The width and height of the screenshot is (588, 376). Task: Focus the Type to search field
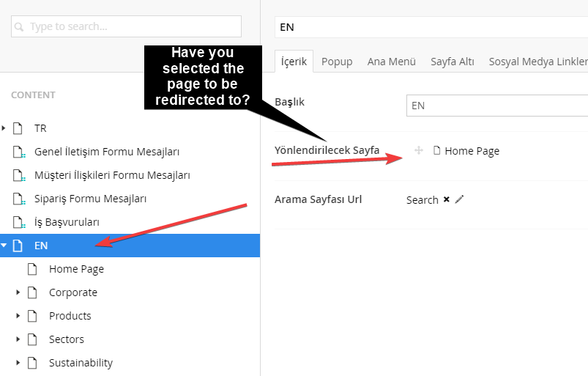(126, 26)
